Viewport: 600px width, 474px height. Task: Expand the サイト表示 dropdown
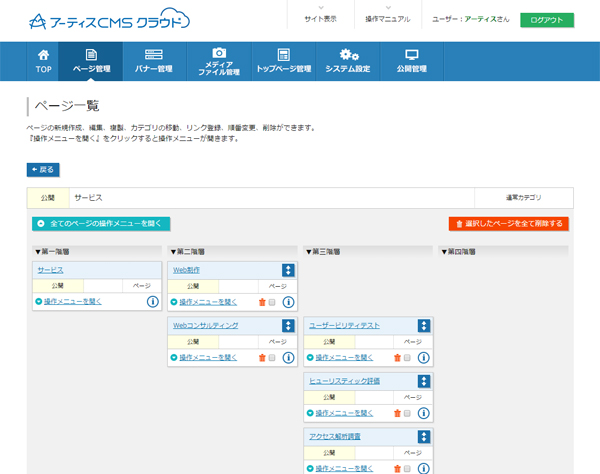click(321, 15)
